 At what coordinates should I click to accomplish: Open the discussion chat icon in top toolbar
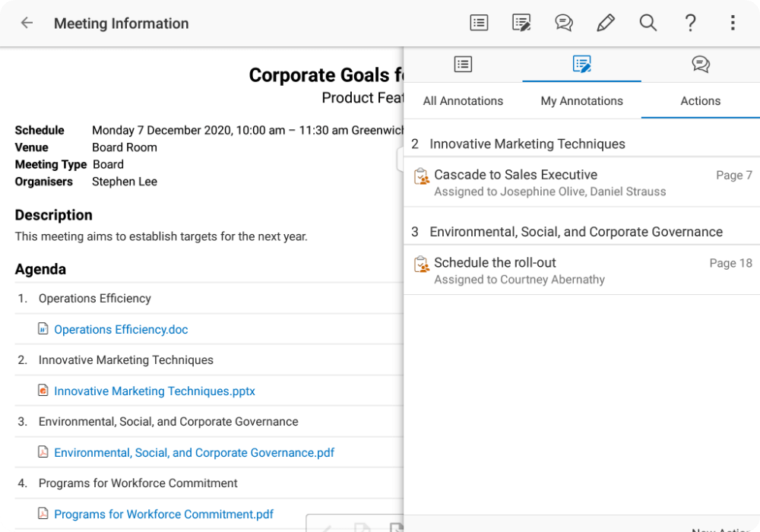pyautogui.click(x=563, y=23)
